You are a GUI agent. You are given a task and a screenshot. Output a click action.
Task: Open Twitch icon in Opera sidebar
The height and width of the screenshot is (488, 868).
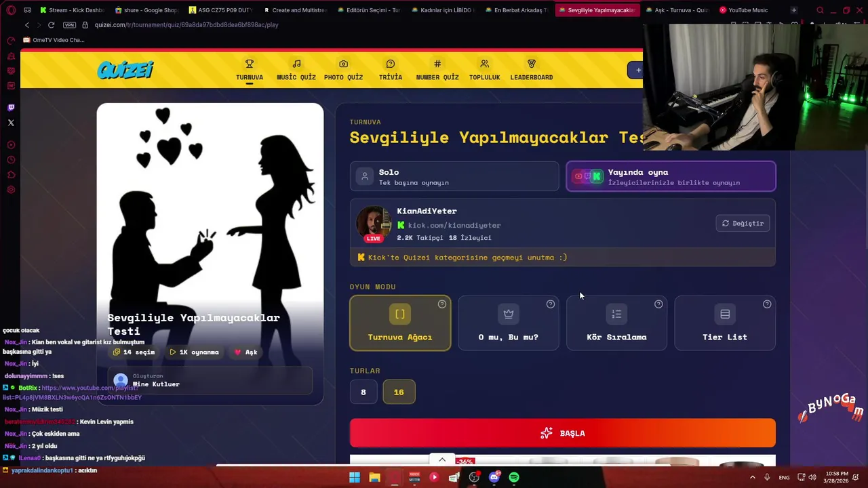11,107
